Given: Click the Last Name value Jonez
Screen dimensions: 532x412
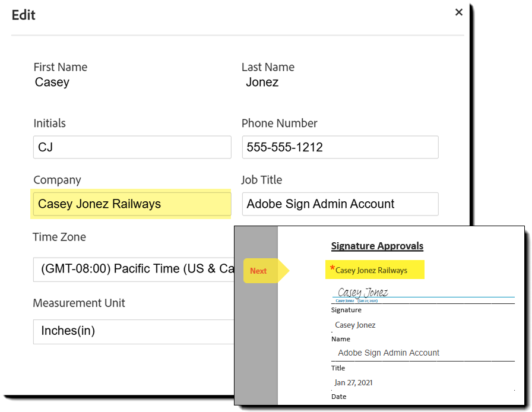Looking at the screenshot, I should point(262,83).
